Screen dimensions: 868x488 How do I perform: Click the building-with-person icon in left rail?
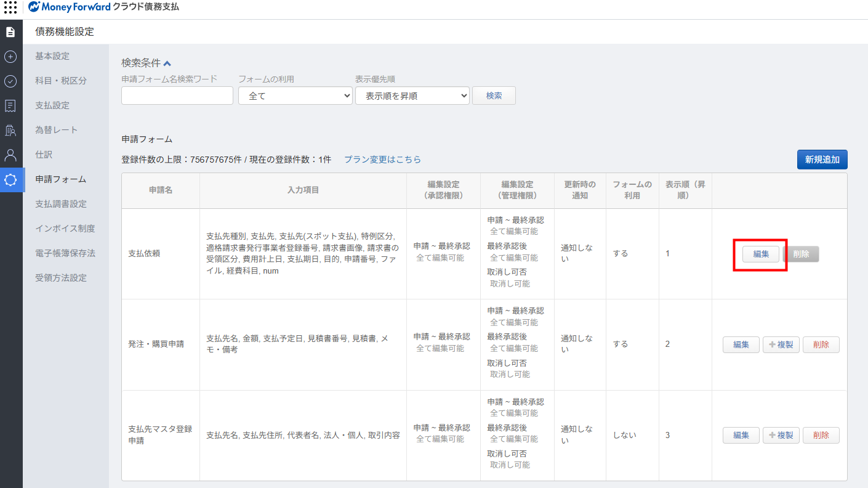[10, 131]
